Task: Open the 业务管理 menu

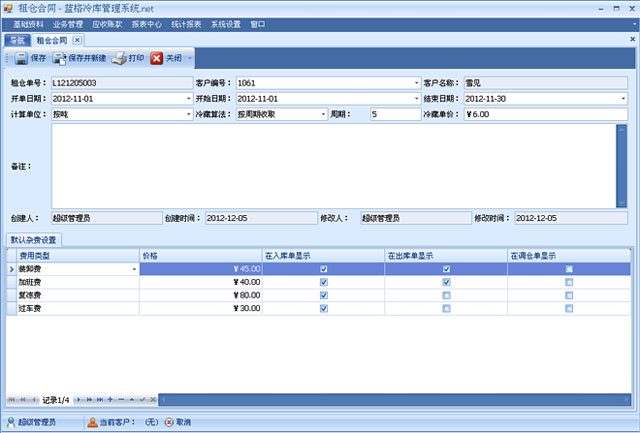Action: [68, 24]
